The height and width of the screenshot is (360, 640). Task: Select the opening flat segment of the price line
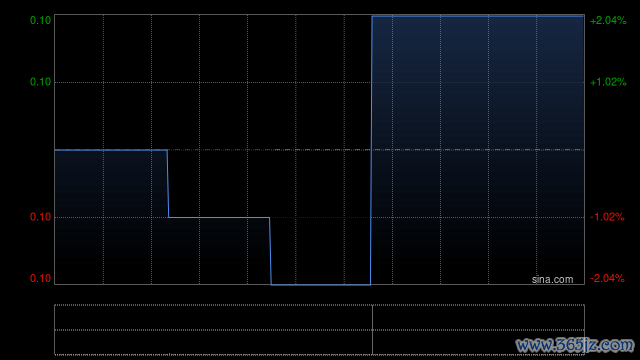pos(111,150)
